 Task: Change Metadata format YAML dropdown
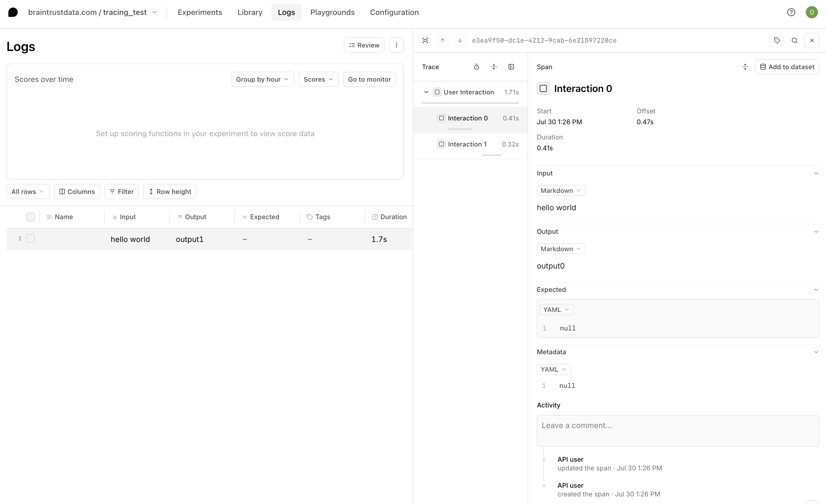coord(554,369)
